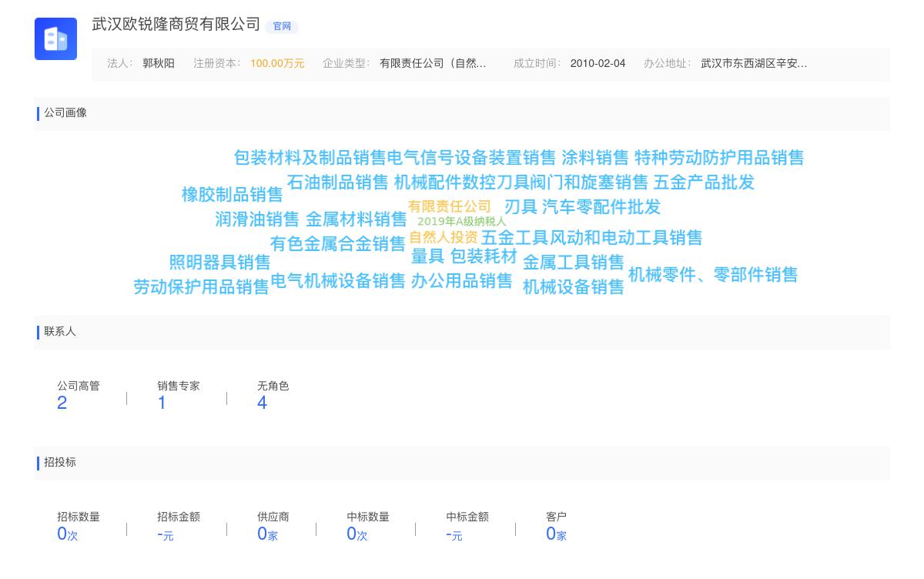Click 招标金额 value -元

point(166,534)
